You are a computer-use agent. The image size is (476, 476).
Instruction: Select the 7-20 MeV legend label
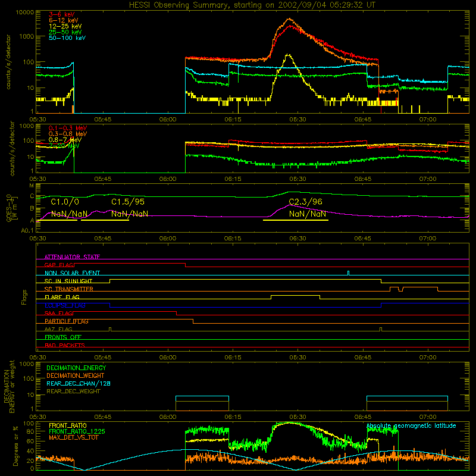coord(64,146)
